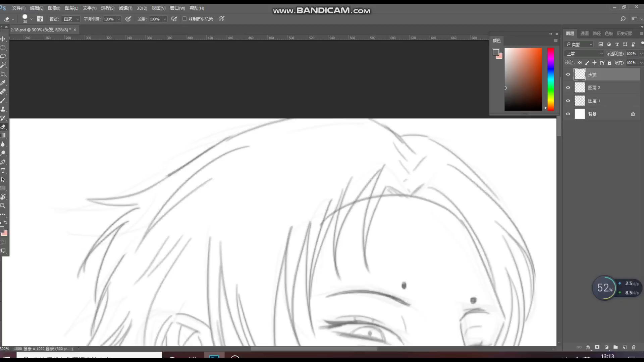The width and height of the screenshot is (644, 362).
Task: Open the 模式 mode dropdown
Action: click(71, 19)
